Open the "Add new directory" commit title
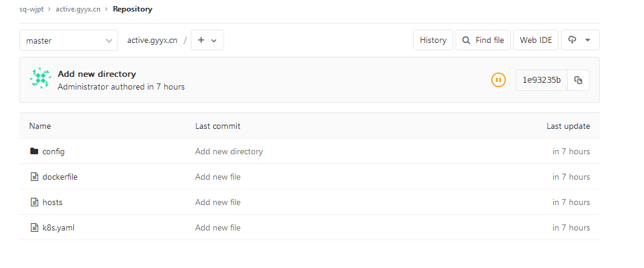The image size is (644, 268). pos(97,74)
